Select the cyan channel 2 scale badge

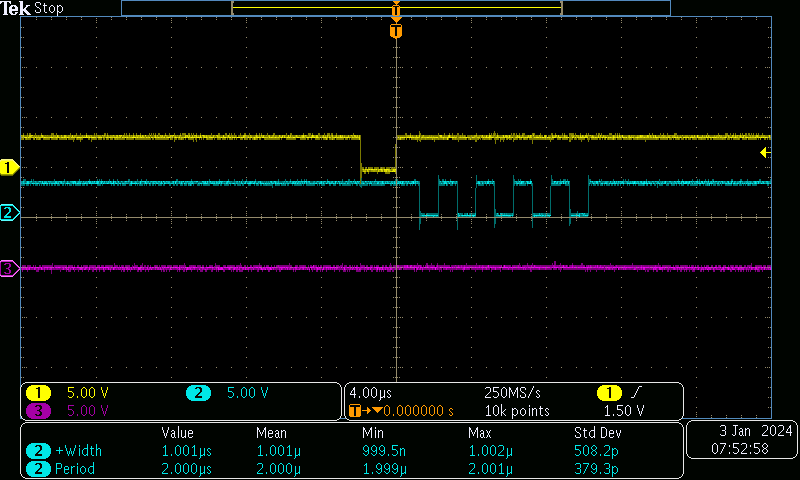[x=198, y=393]
